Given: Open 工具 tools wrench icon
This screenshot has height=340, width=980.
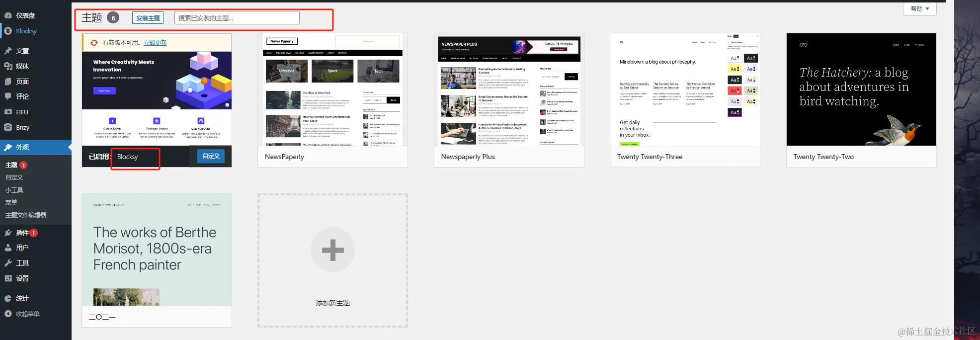Looking at the screenshot, I should point(8,263).
